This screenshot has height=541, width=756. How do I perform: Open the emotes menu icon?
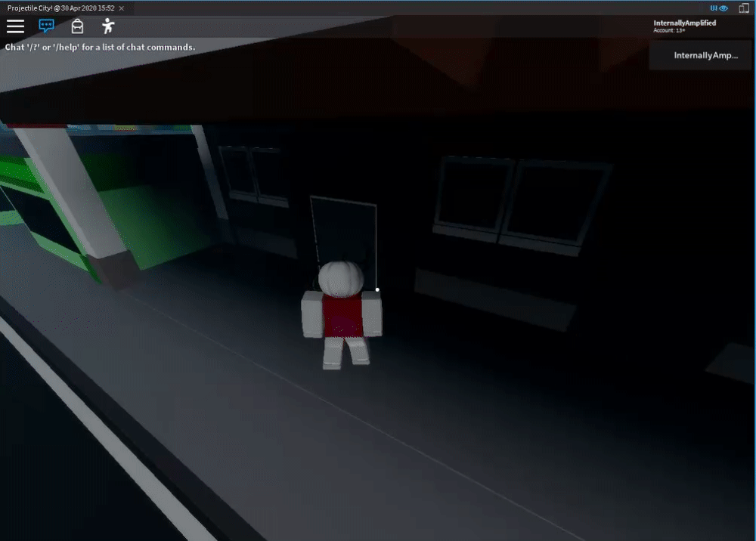(108, 26)
